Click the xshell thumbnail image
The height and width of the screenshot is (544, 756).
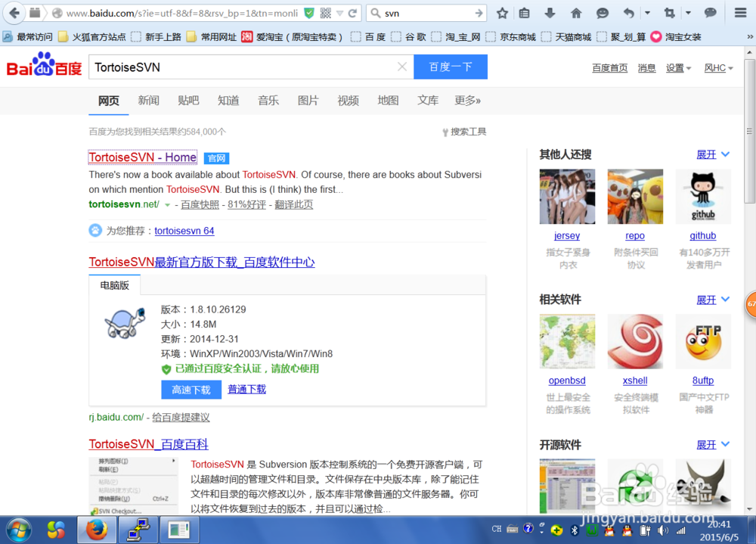point(635,341)
